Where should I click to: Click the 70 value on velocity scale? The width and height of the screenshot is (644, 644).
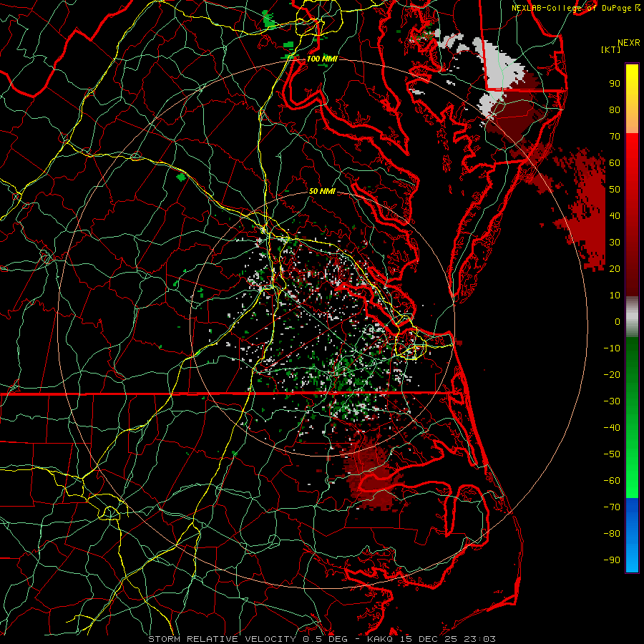click(x=615, y=137)
